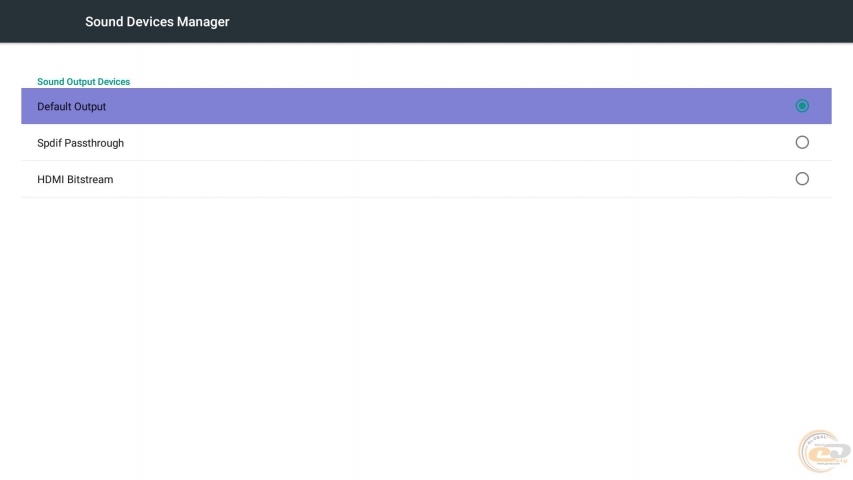Select the HDMI Bitstream list row
The image size is (853, 480).
coord(400,180)
